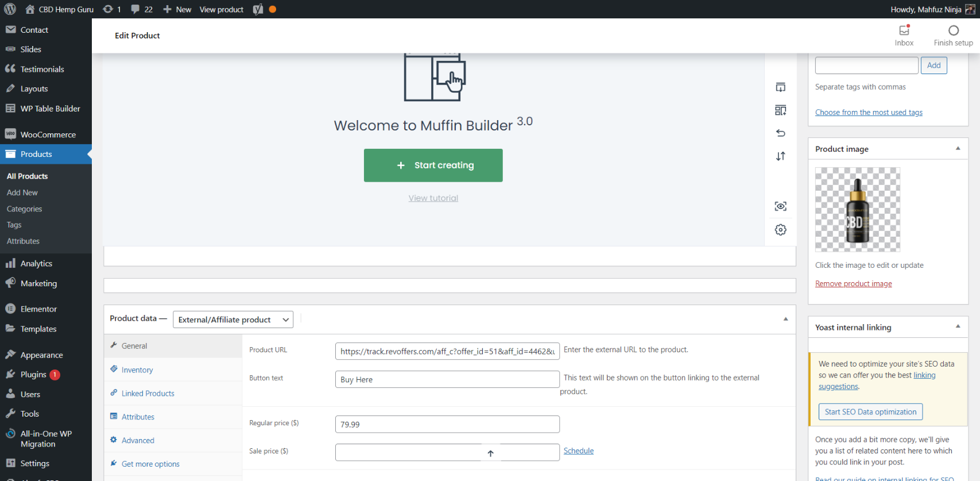Open Howdy, Mahfuz Ninja account menu
980x481 pixels.
click(933, 9)
